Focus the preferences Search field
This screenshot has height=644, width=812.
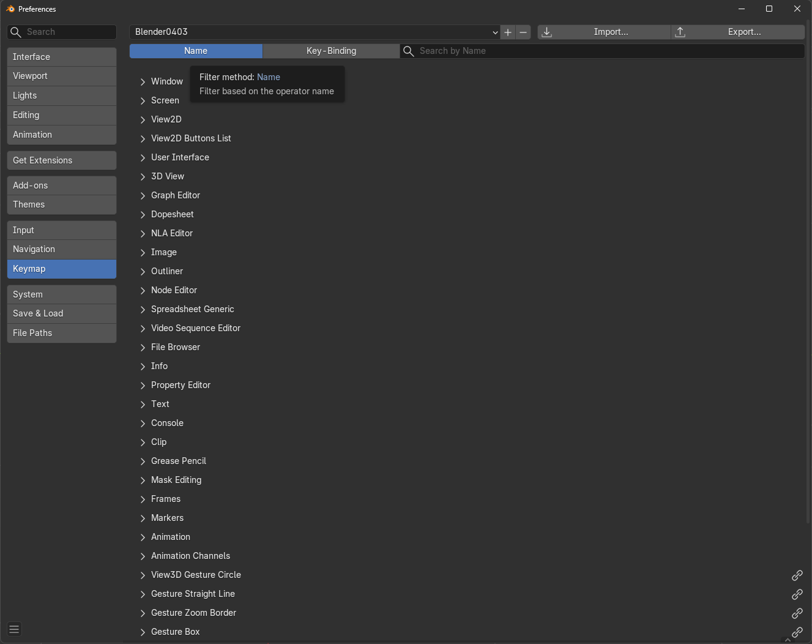(62, 32)
